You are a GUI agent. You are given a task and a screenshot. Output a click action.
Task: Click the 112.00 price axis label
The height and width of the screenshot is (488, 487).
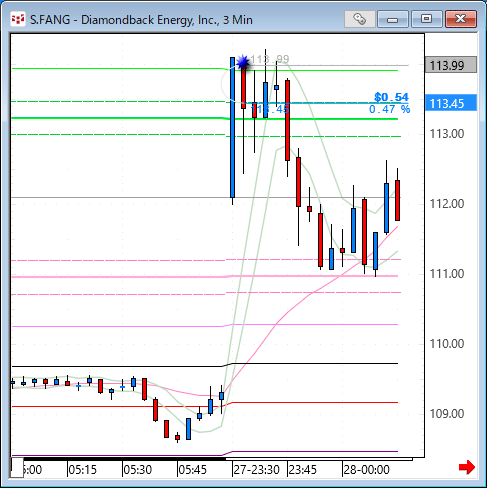pyautogui.click(x=447, y=204)
